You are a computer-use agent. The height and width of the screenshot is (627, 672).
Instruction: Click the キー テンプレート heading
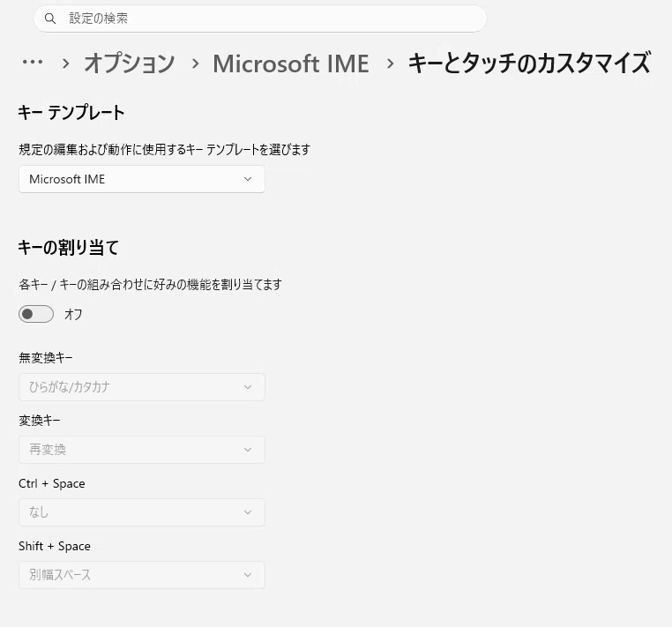point(71,112)
